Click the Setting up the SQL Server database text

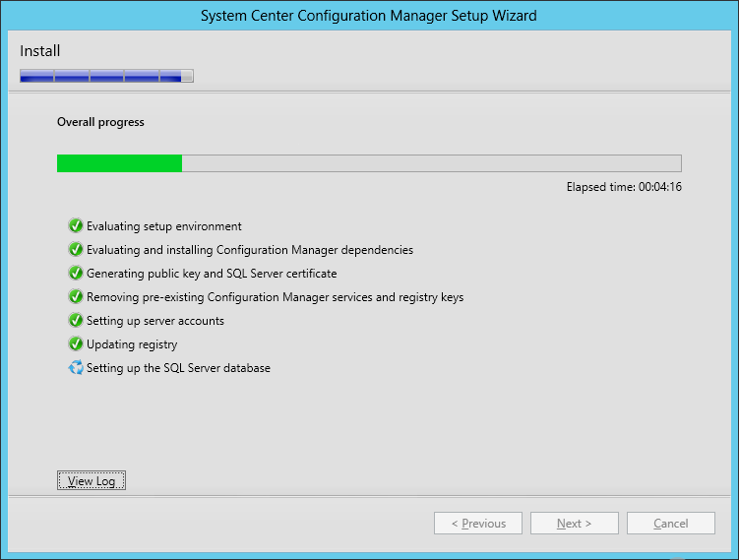click(x=179, y=368)
